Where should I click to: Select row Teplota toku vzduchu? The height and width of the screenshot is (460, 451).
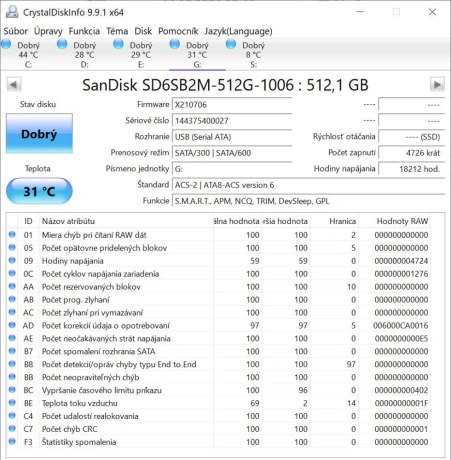tap(219, 403)
